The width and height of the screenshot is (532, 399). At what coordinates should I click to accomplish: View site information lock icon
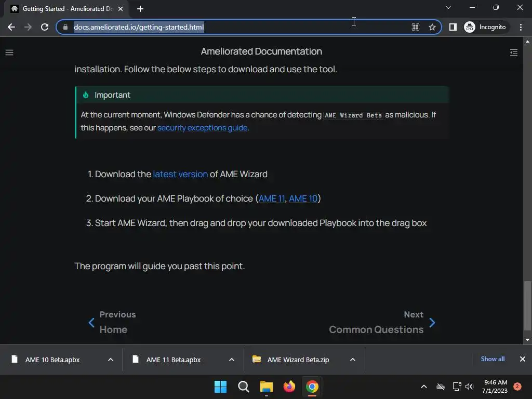tap(65, 27)
